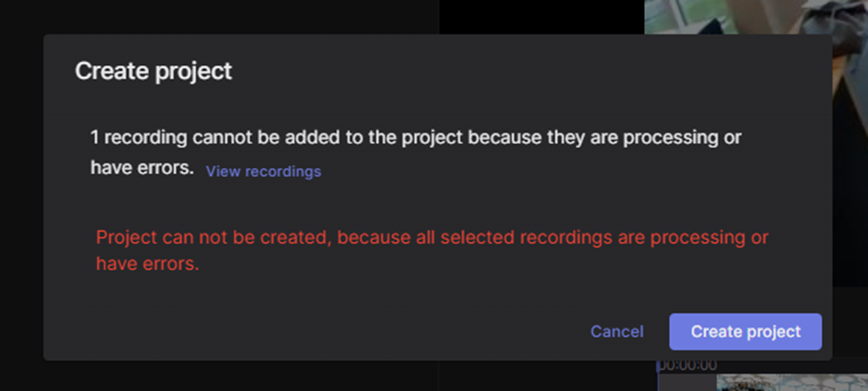The height and width of the screenshot is (391, 868).
Task: Click the white 1 recording warning message
Action: coord(415,153)
